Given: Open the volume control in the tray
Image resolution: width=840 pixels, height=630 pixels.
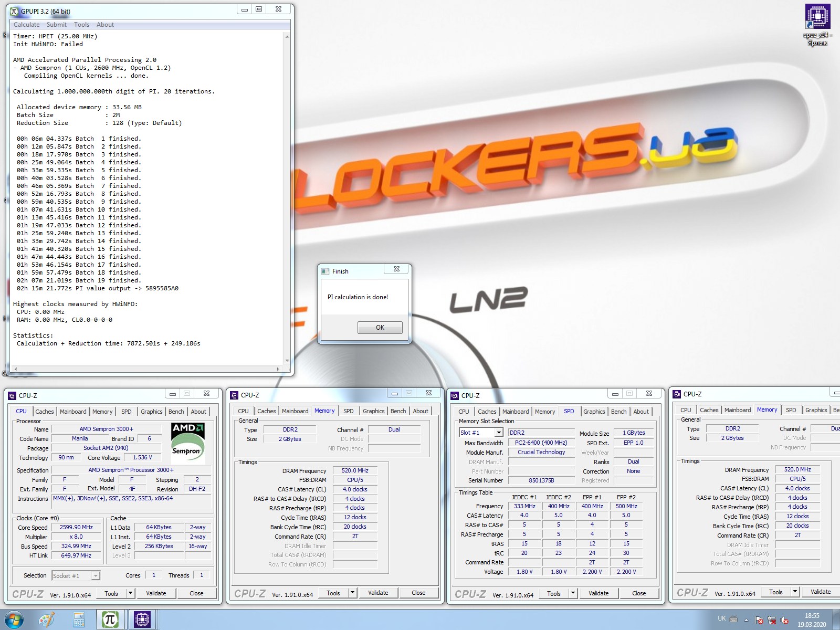Looking at the screenshot, I should (x=784, y=620).
